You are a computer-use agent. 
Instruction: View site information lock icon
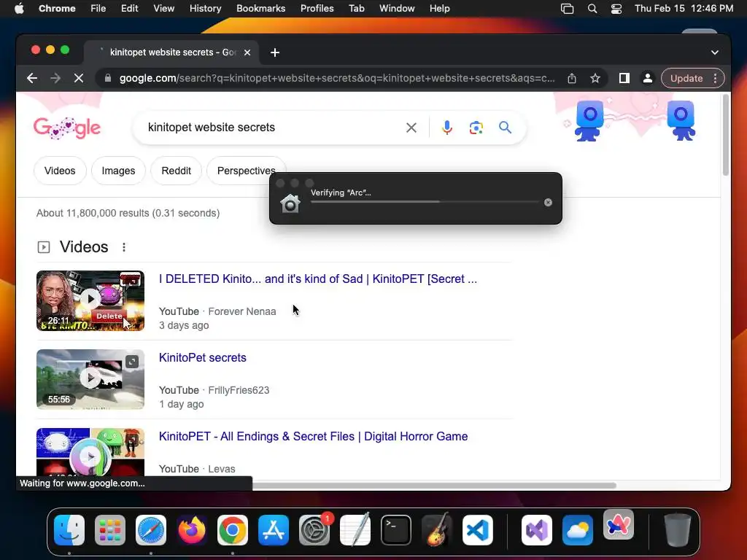click(108, 78)
